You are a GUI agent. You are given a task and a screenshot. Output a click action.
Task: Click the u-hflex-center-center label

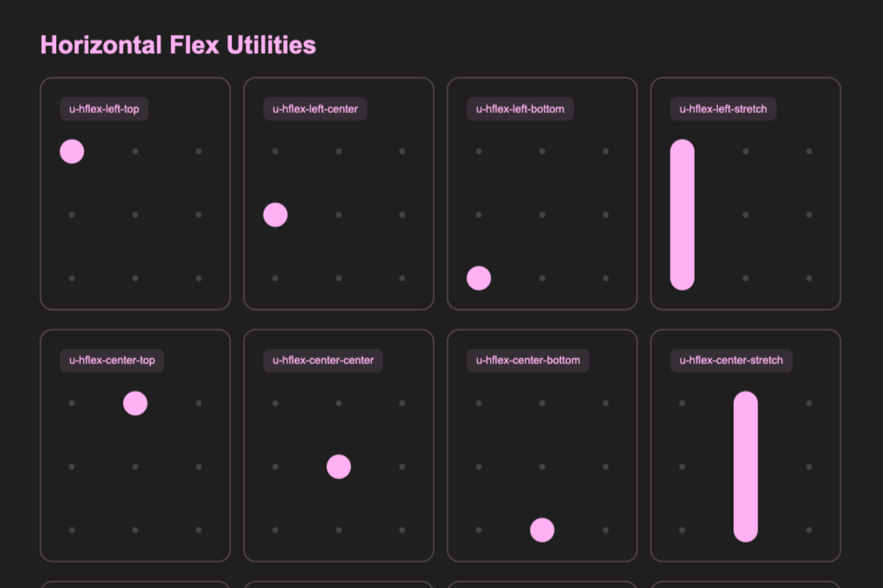[x=323, y=360]
